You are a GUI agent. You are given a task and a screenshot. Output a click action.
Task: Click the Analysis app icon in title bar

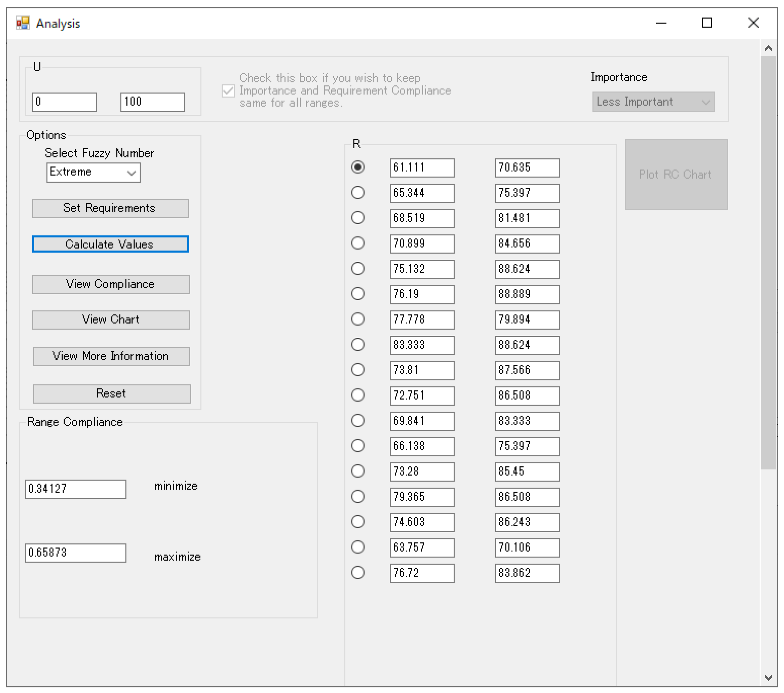click(23, 23)
